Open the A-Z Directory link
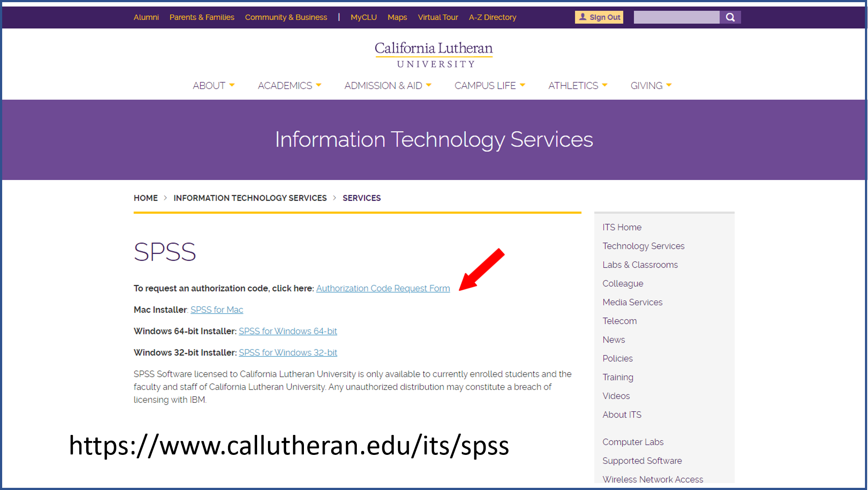Viewport: 868px width, 490px height. 492,17
